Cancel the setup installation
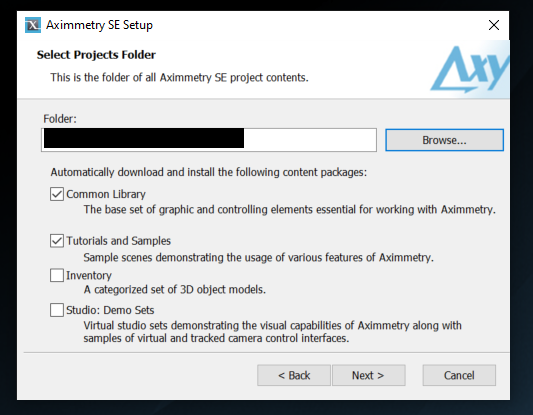The height and width of the screenshot is (415, 533). [x=459, y=375]
